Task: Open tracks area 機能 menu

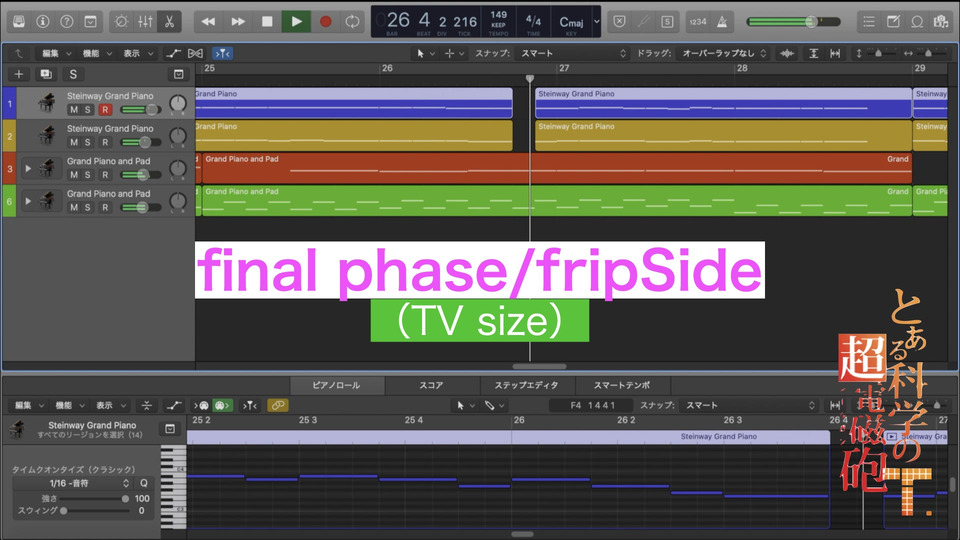Action: click(x=97, y=53)
